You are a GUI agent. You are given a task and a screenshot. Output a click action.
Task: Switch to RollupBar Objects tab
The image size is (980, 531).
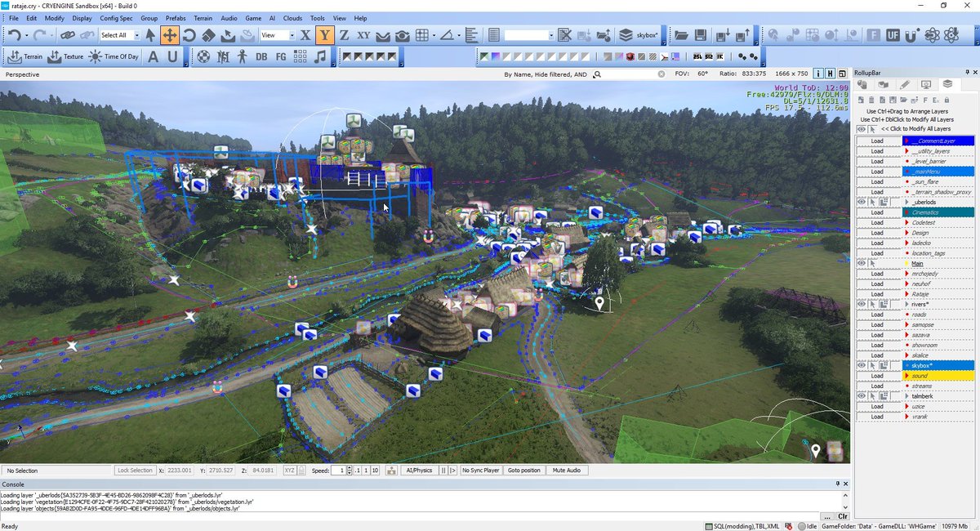pyautogui.click(x=862, y=84)
